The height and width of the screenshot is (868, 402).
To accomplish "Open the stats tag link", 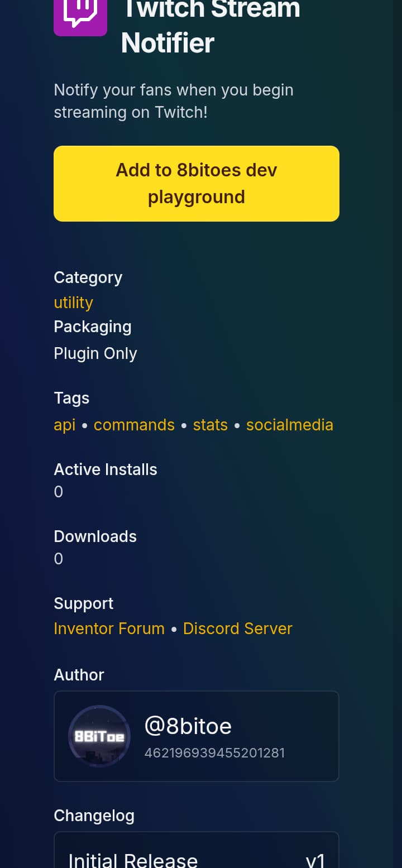I will (x=210, y=425).
